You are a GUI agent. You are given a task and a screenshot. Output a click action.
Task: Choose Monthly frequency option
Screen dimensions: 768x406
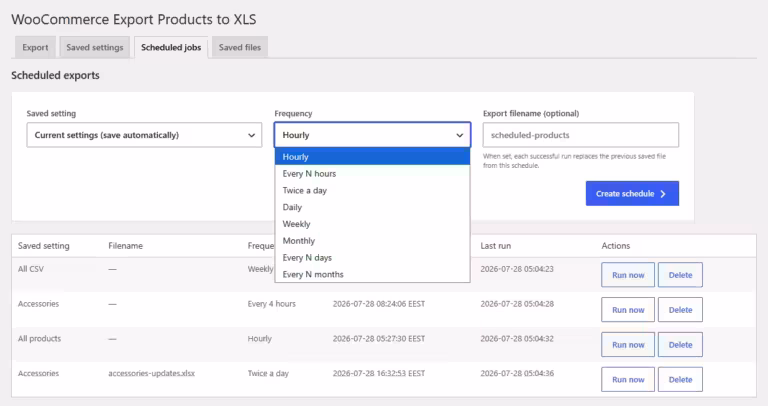(372, 240)
